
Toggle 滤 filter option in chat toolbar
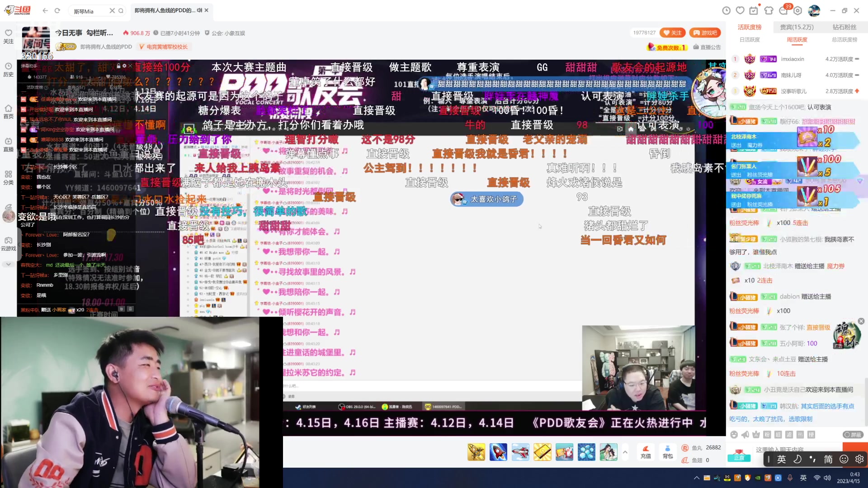(789, 435)
